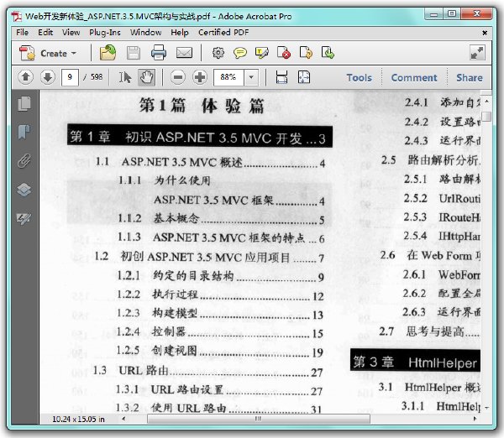Click entry 1.2.4 控制器
This screenshot has height=438, width=504.
pos(220,332)
